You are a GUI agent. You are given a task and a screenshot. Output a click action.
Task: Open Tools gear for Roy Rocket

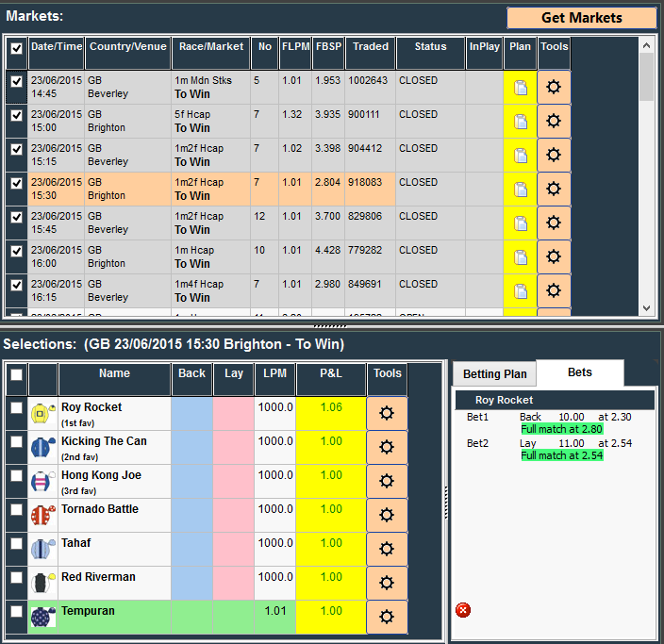[386, 413]
